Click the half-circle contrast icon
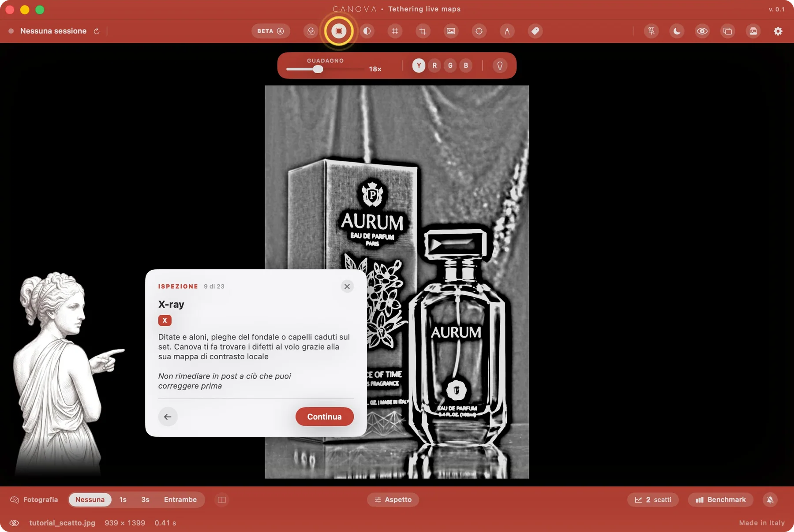Screen dimensions: 794x532 (x=367, y=31)
